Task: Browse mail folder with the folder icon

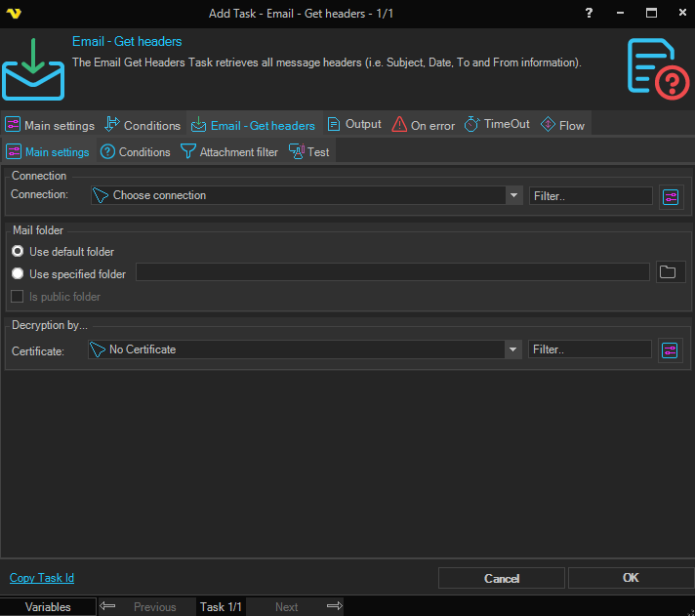Action: 668,272
